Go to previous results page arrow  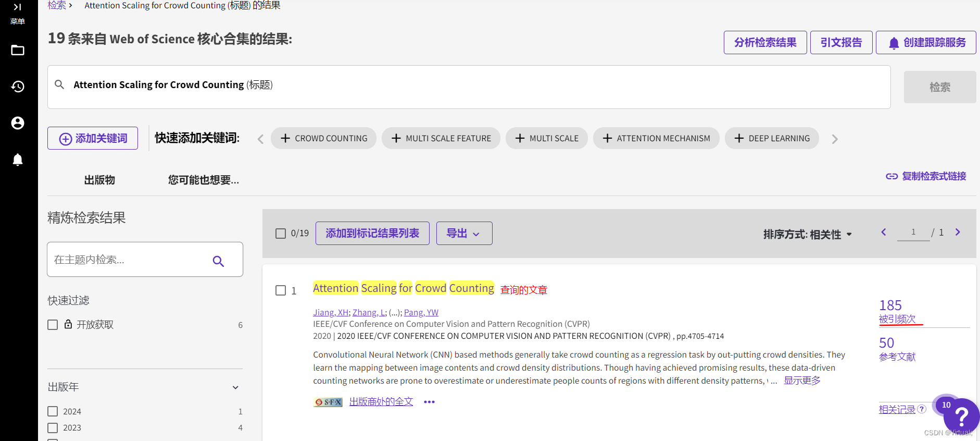click(884, 232)
